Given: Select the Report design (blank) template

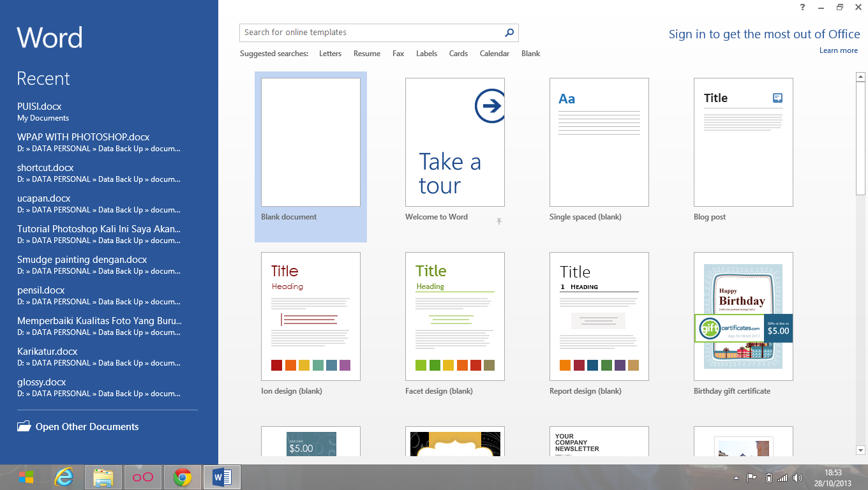Looking at the screenshot, I should point(599,316).
